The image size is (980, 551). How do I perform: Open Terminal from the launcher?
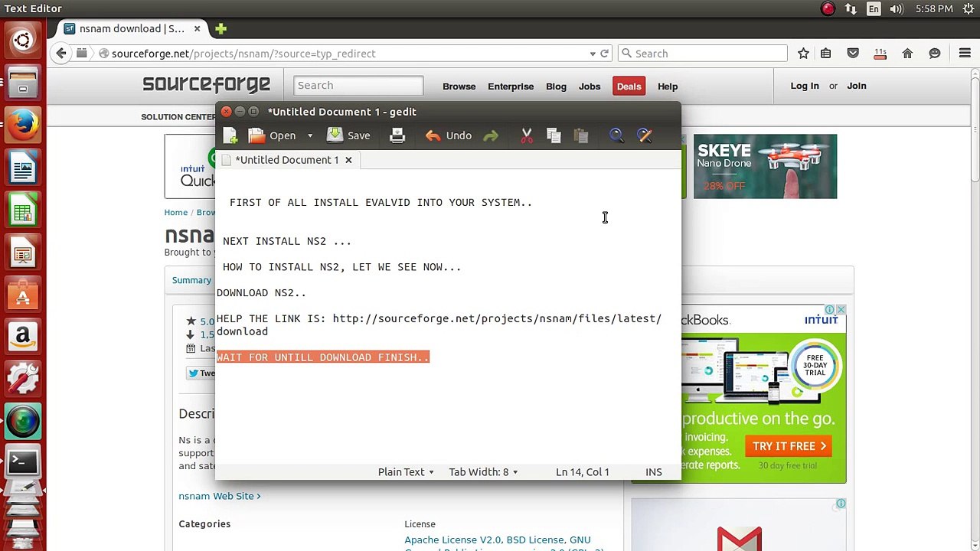(22, 461)
